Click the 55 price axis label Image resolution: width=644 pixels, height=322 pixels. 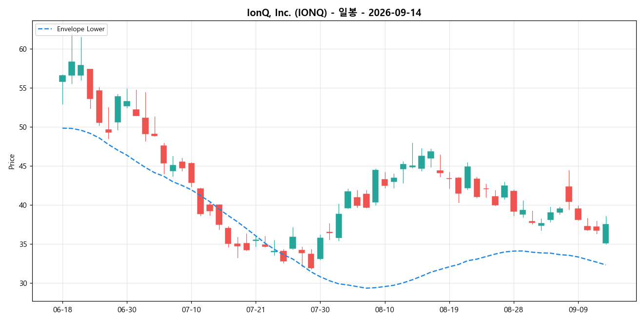tap(23, 88)
